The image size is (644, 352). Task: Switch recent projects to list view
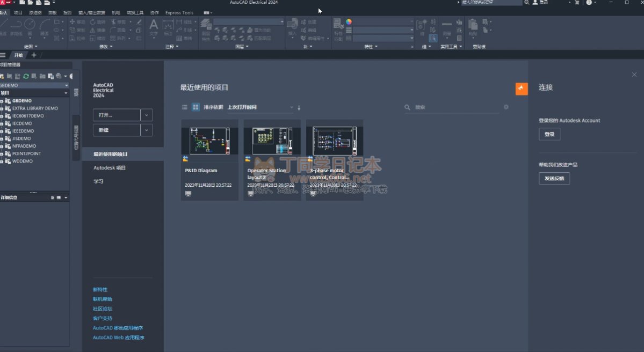185,107
